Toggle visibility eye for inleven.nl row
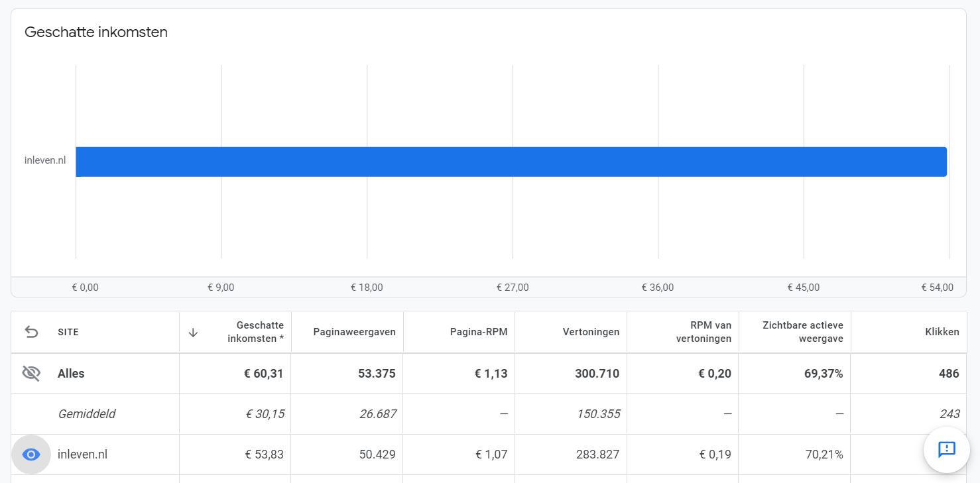980x483 pixels. click(31, 455)
